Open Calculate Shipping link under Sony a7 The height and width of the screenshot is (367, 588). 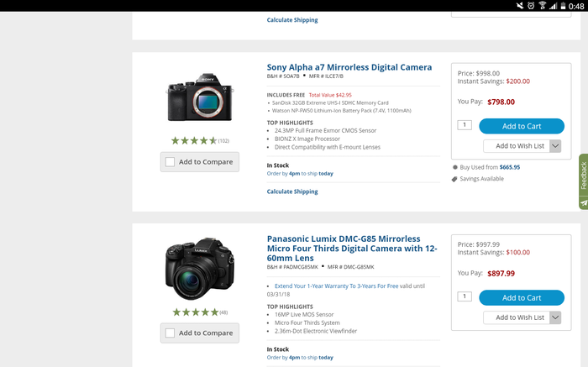tap(292, 191)
